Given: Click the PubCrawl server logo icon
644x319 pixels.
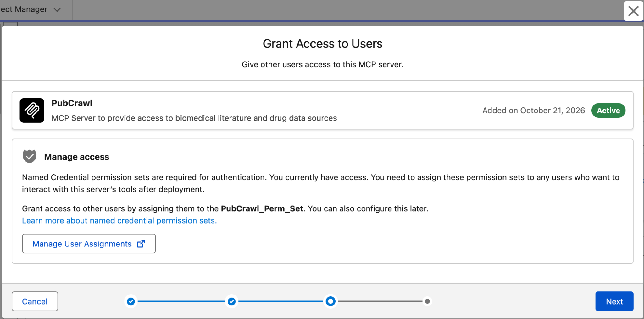Looking at the screenshot, I should click(x=32, y=110).
